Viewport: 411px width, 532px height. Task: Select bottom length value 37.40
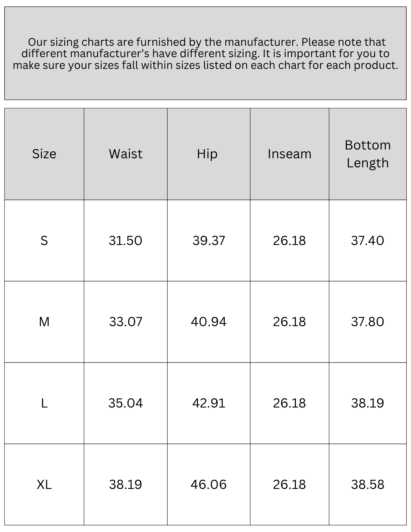[368, 240]
